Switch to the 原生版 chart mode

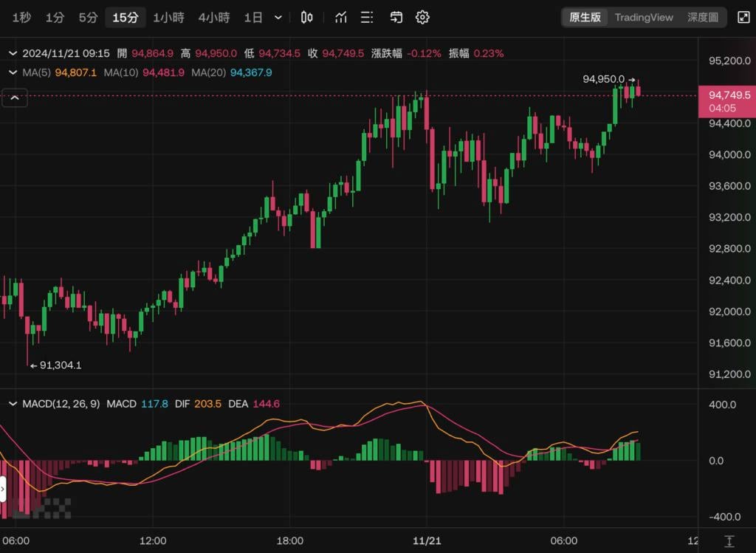pyautogui.click(x=585, y=17)
